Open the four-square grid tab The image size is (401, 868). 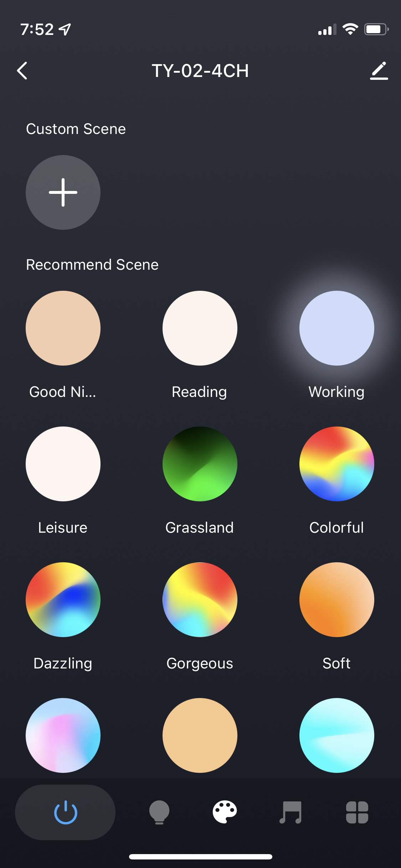[x=357, y=812]
